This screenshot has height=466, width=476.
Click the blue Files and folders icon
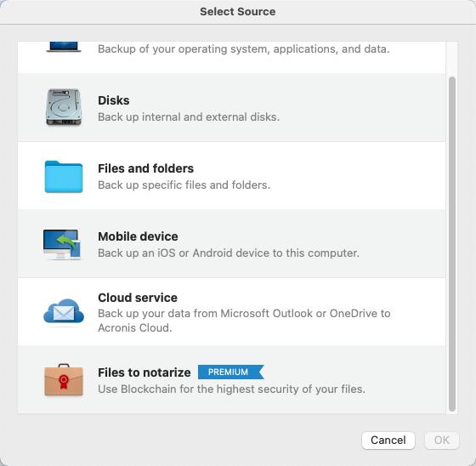coord(64,177)
